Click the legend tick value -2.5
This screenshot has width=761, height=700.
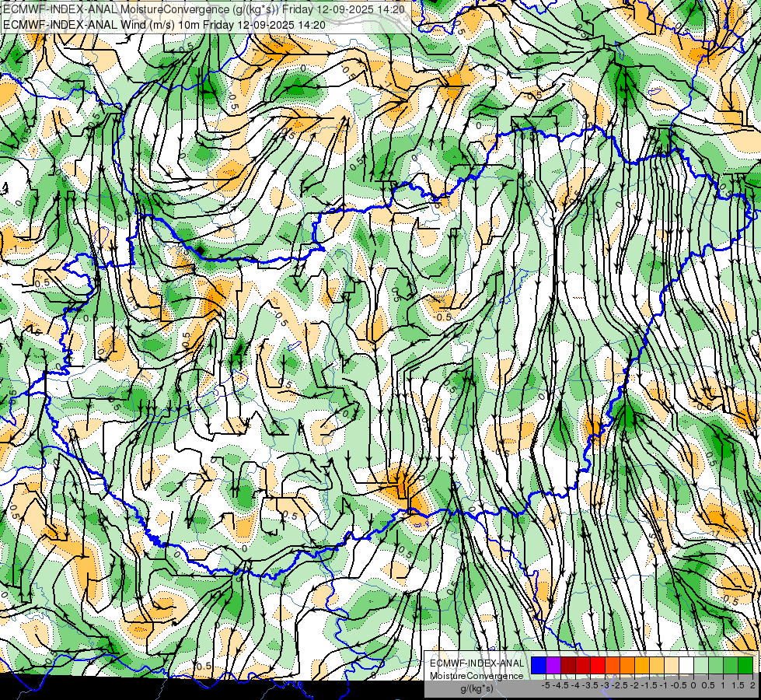click(620, 685)
